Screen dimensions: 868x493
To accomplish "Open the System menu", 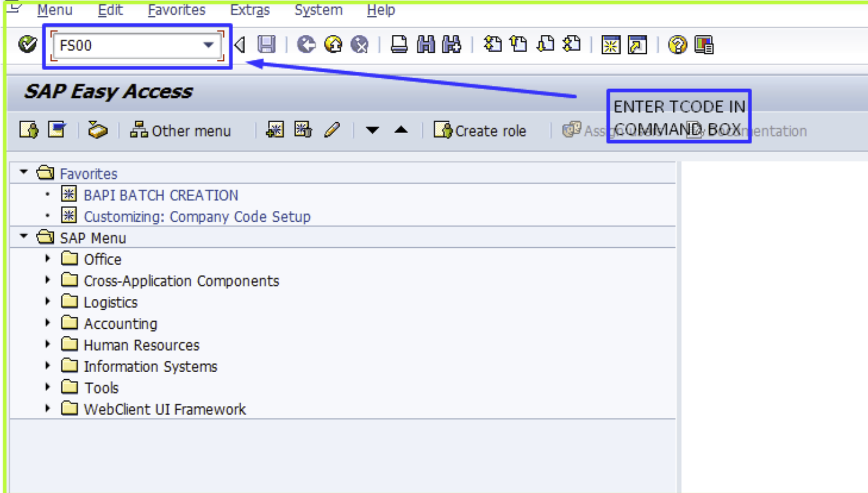I will click(318, 10).
